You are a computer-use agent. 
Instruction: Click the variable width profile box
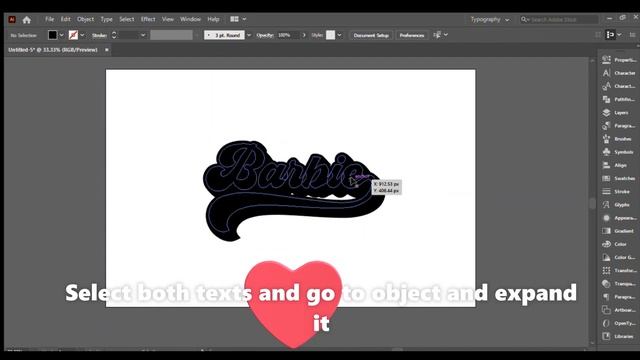tap(171, 35)
